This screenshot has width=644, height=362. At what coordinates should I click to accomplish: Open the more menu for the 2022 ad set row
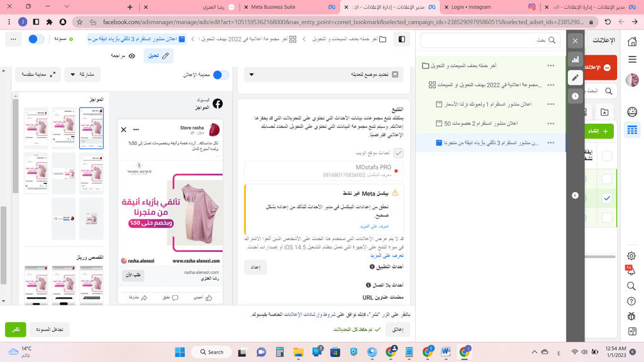[x=551, y=85]
